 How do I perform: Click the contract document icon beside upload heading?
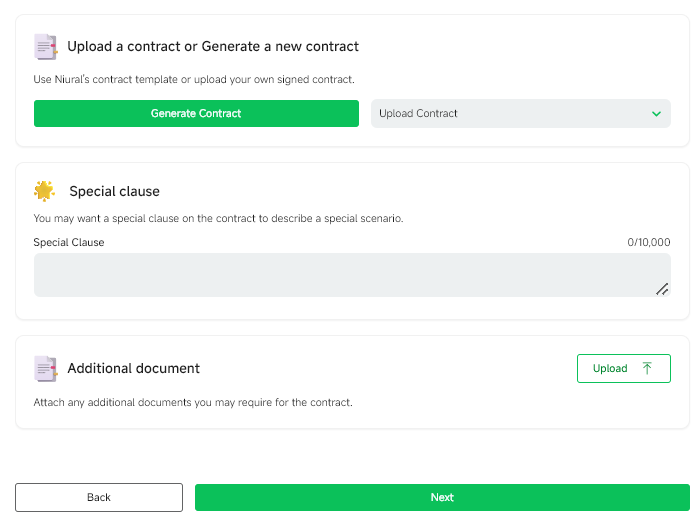(45, 47)
